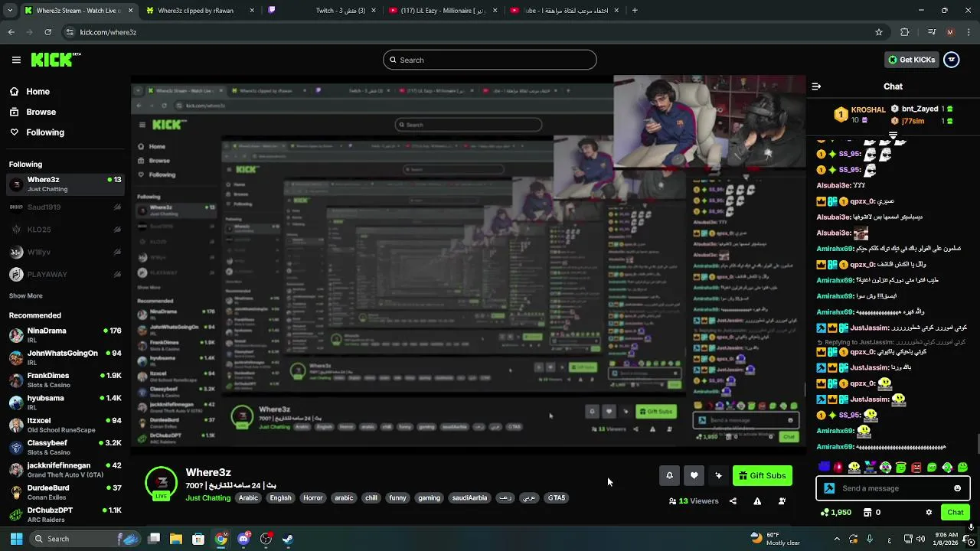Viewport: 980px width, 551px height.
Task: Click the Where3z channel avatar
Action: pos(162,482)
